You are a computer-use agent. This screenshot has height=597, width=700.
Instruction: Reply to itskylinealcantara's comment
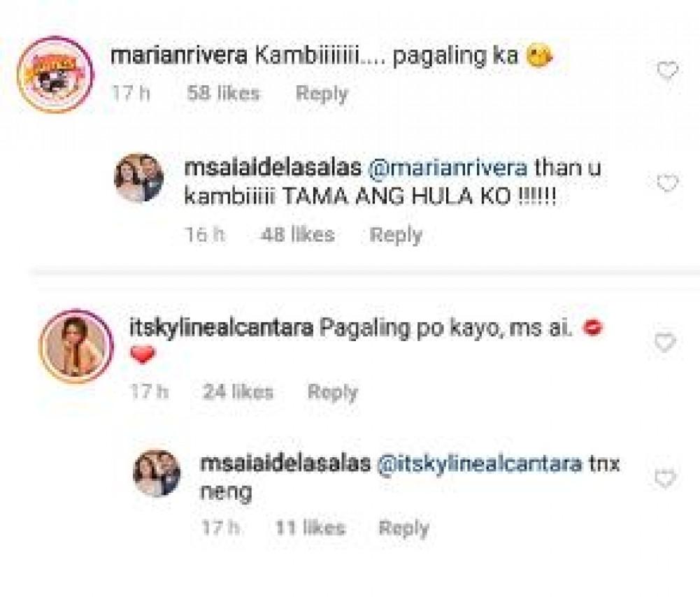point(333,392)
